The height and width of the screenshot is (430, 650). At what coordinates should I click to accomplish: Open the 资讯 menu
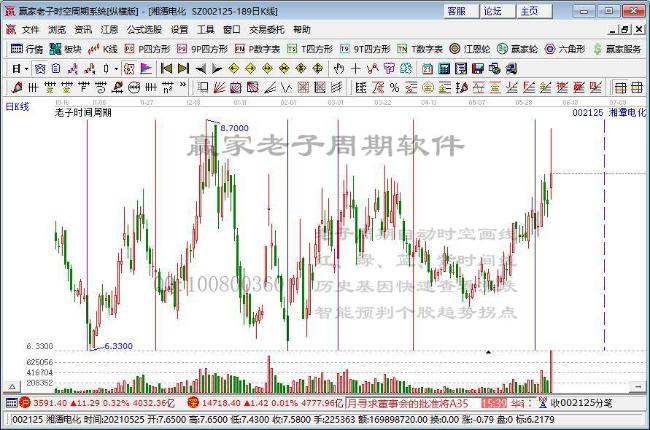pos(83,29)
